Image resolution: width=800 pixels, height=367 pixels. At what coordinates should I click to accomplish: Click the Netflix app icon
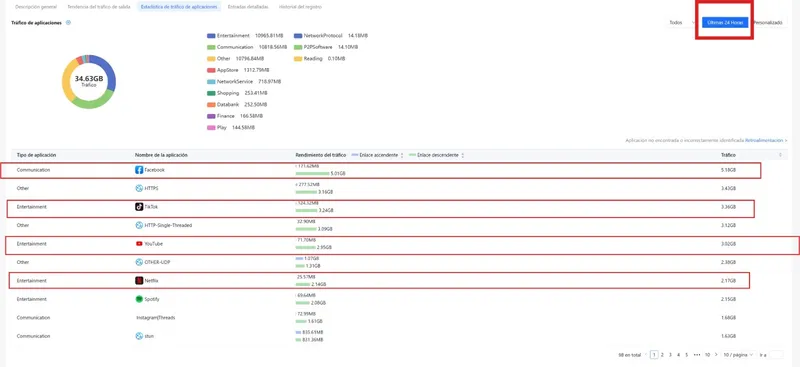coord(139,281)
